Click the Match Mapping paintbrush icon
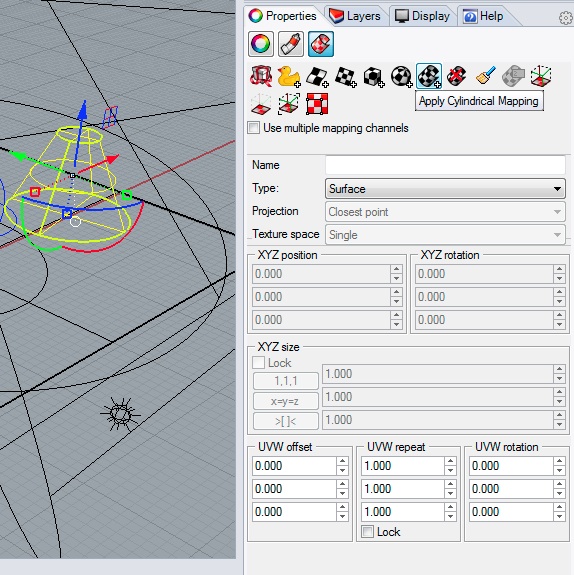This screenshot has height=575, width=574. click(x=486, y=76)
